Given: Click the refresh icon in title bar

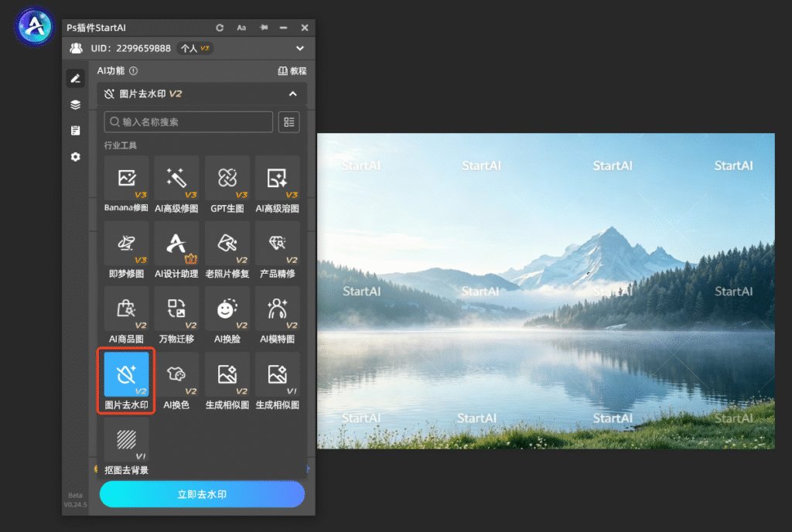Looking at the screenshot, I should click(220, 28).
